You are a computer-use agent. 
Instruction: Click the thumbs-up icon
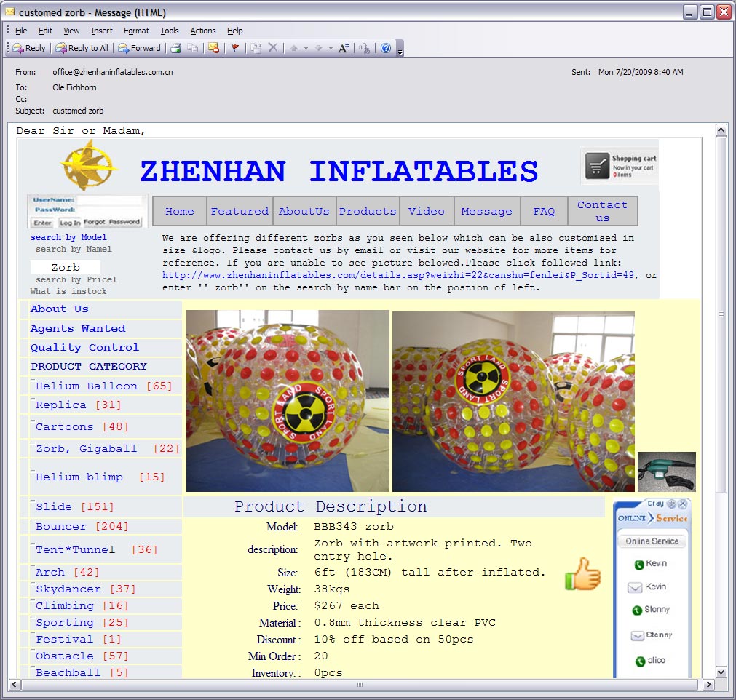(x=582, y=574)
